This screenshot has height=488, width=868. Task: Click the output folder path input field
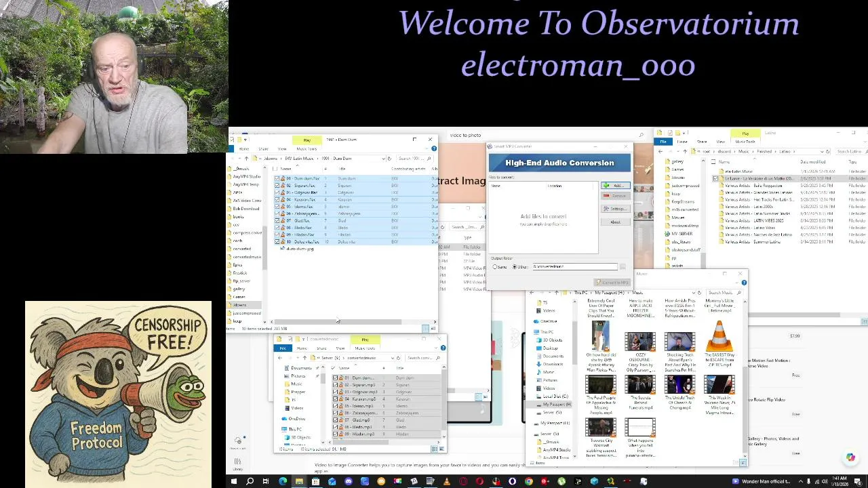(574, 266)
